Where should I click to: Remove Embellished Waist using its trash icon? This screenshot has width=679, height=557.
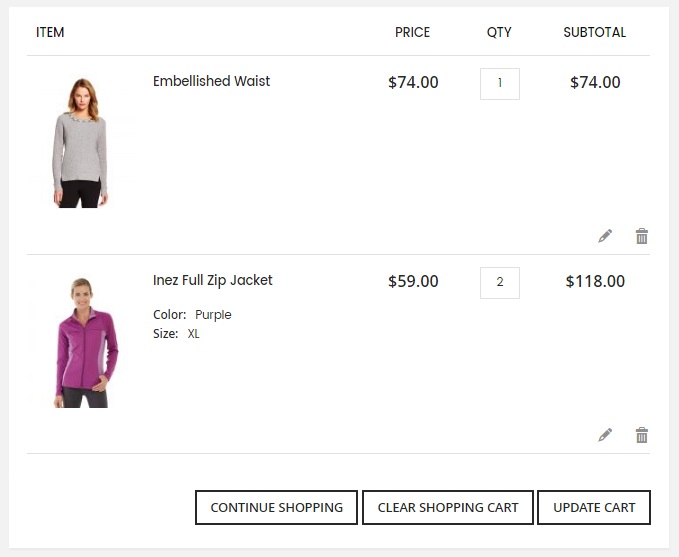[642, 236]
